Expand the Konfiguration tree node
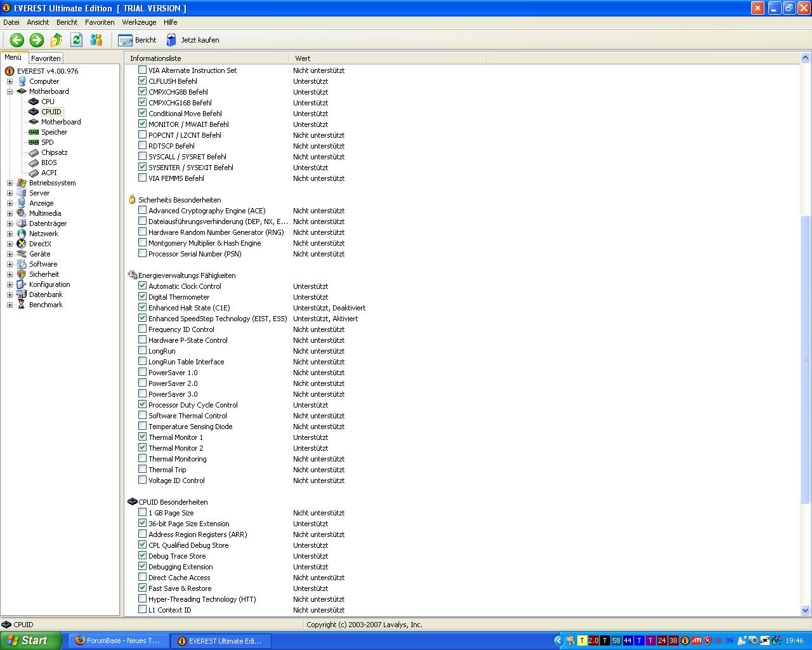Screen dimensions: 812x650 coord(10,284)
